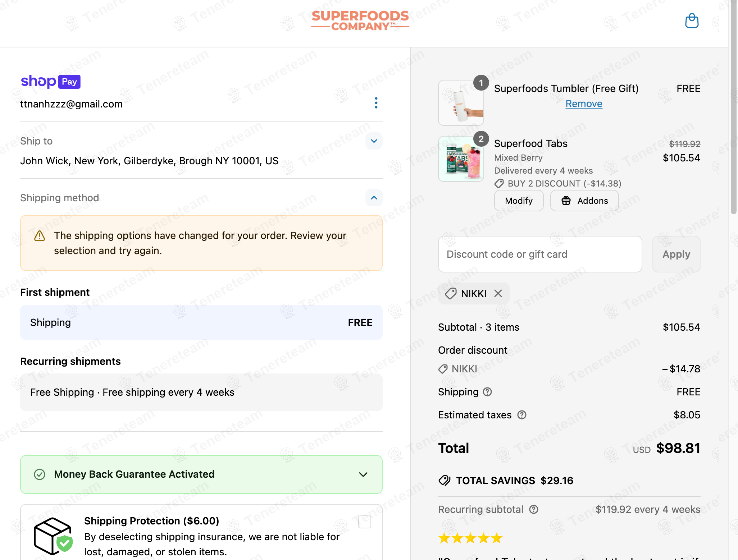
Task: Click the NIKKI order discount tag icon
Action: pyautogui.click(x=443, y=369)
